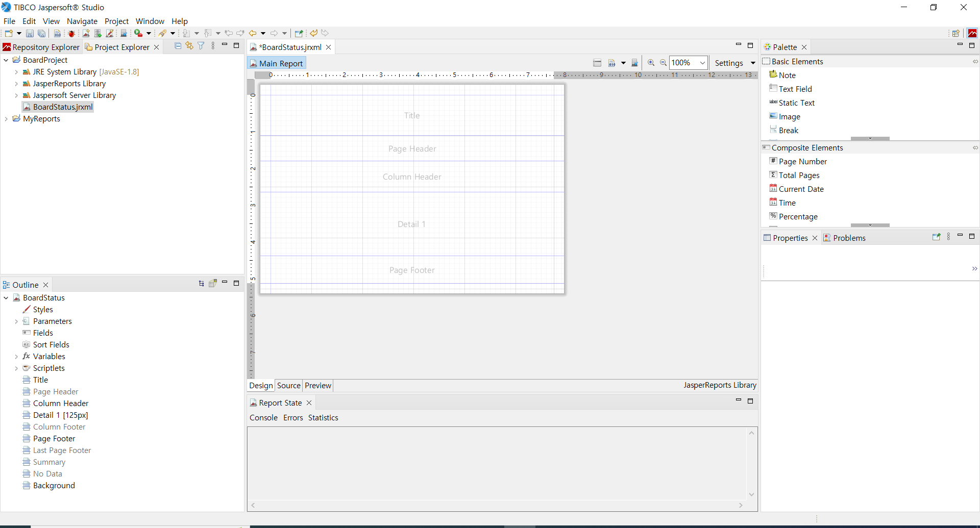980x528 pixels.
Task: Pin the Basic Elements palette drawer
Action: (x=975, y=61)
